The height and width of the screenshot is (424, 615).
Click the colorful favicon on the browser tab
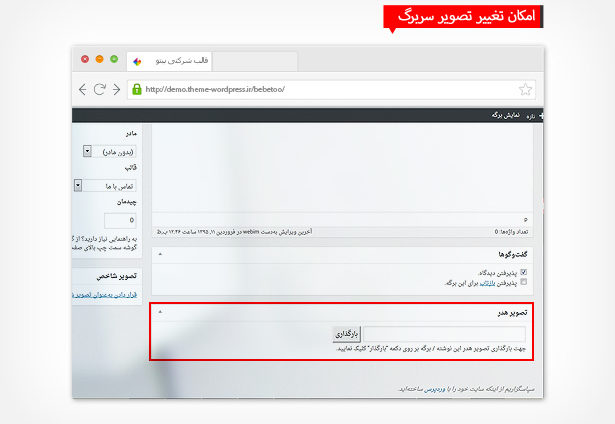(138, 60)
